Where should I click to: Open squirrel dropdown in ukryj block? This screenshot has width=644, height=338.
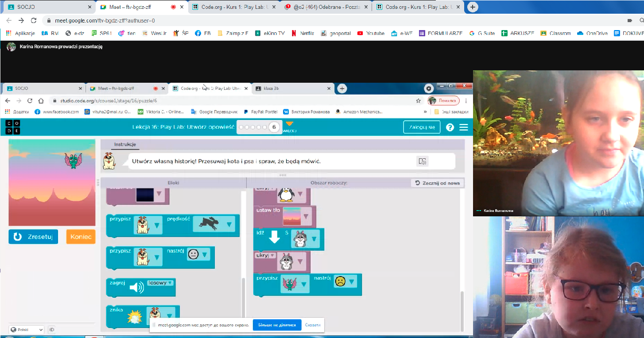click(x=292, y=262)
